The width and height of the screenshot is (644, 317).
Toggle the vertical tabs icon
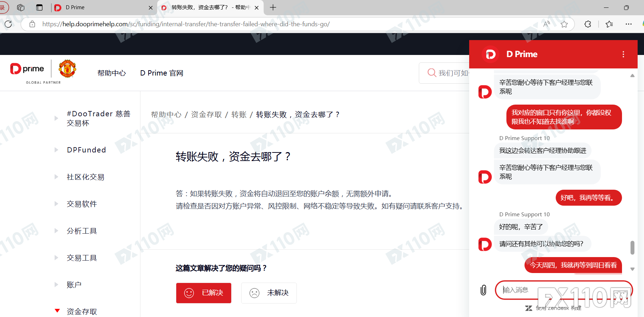point(39,7)
